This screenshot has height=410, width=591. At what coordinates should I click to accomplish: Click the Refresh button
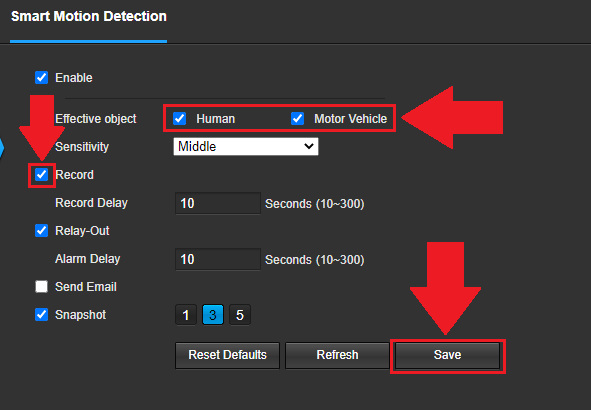click(337, 355)
